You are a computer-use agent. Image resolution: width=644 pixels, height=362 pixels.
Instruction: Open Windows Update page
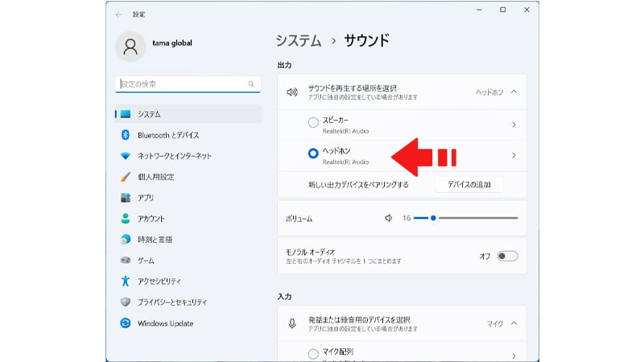coord(165,323)
